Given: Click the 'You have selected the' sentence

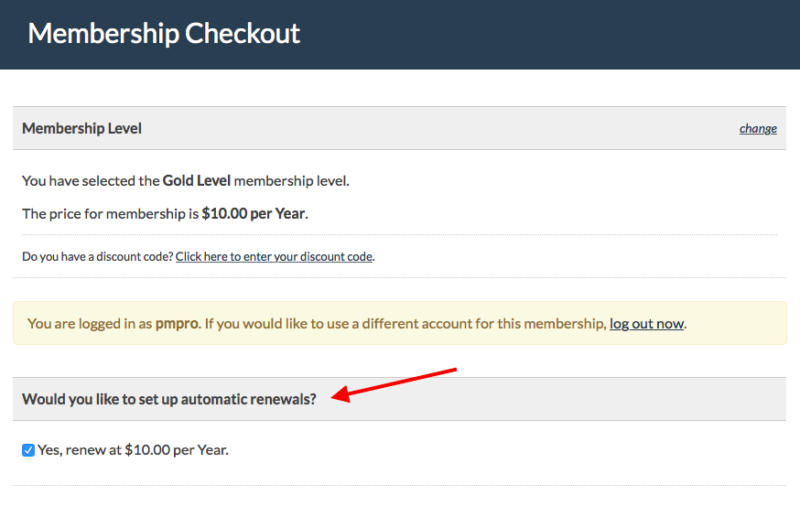Looking at the screenshot, I should click(91, 181).
